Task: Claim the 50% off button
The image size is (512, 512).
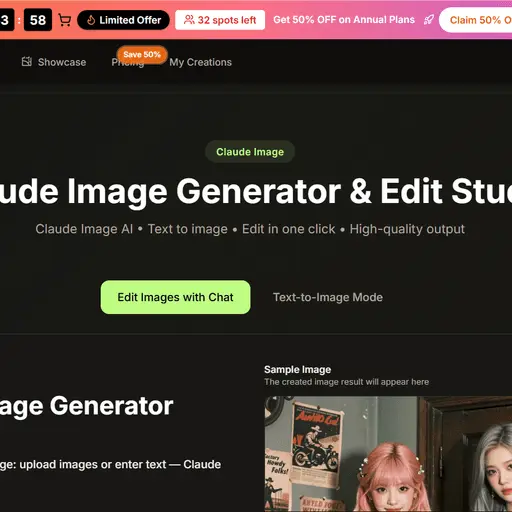Action: [476, 20]
